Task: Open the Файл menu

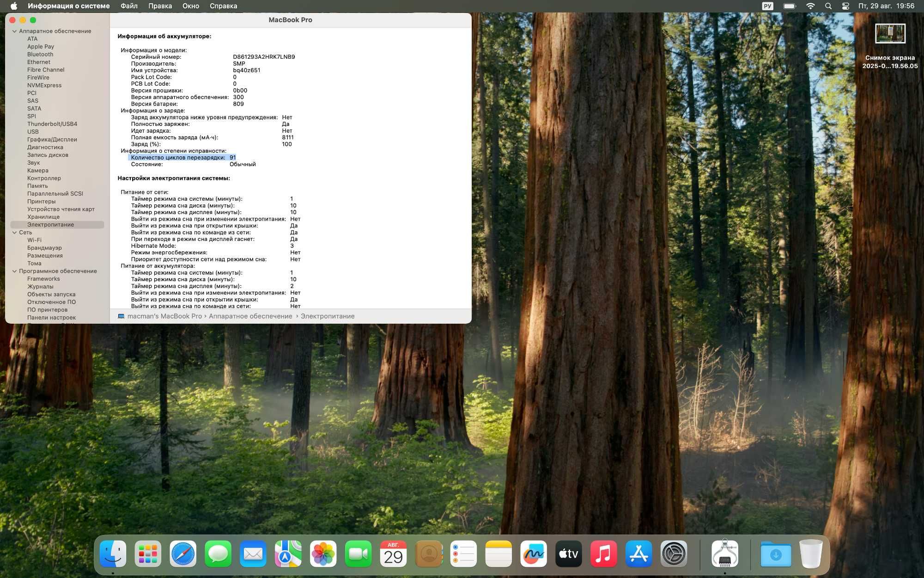Action: click(129, 6)
